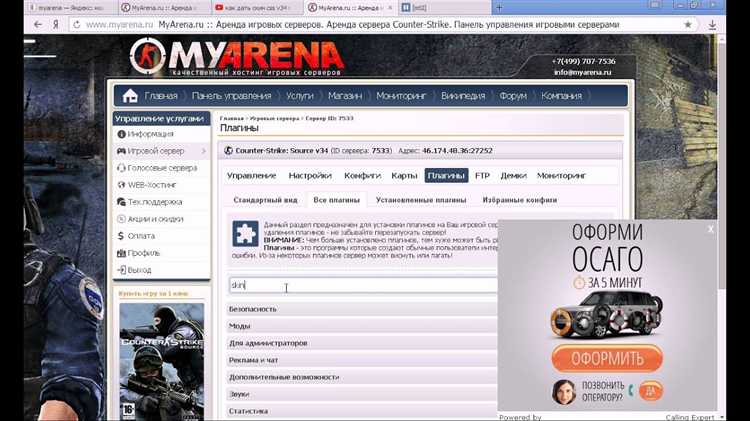Click the Профиль profile icon
This screenshot has width=750, height=421.
pyautogui.click(x=121, y=253)
